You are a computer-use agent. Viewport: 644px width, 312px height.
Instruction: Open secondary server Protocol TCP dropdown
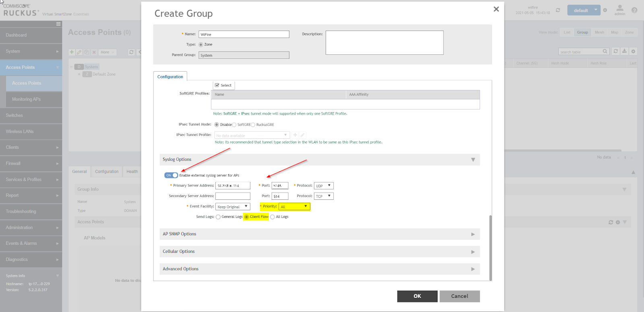324,196
